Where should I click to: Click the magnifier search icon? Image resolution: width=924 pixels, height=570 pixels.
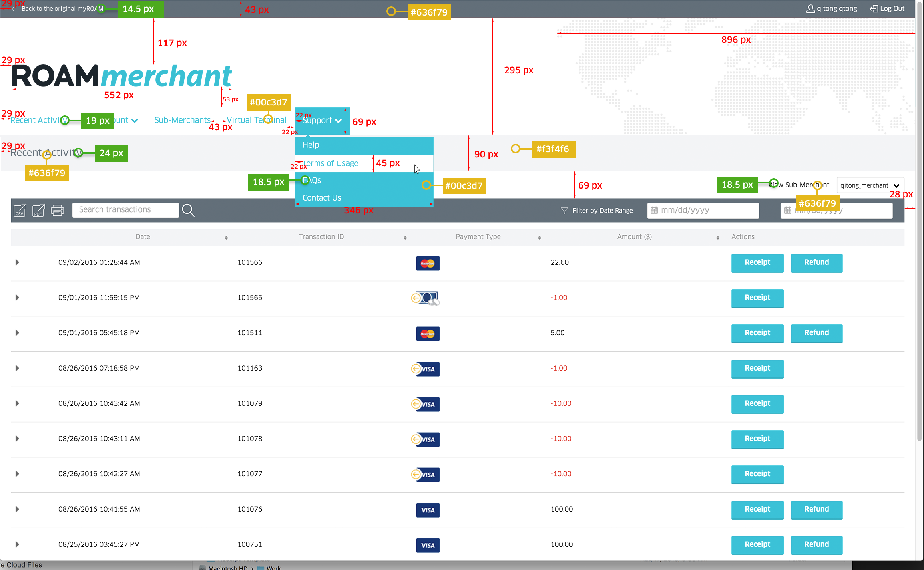click(x=188, y=210)
